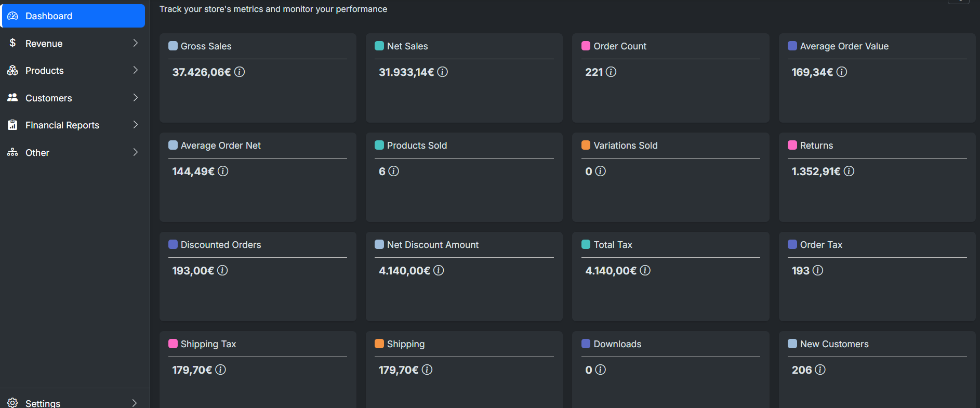
Task: Click the Gross Sales color swatch
Action: [173, 46]
